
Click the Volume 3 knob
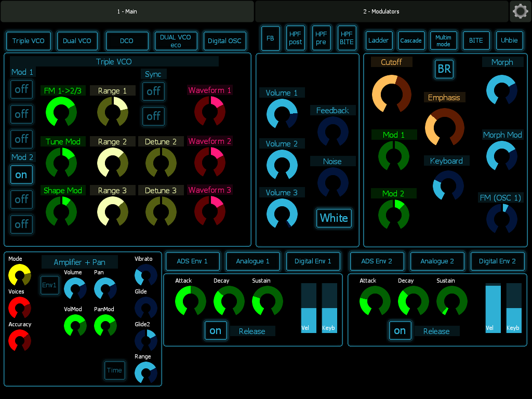(282, 214)
